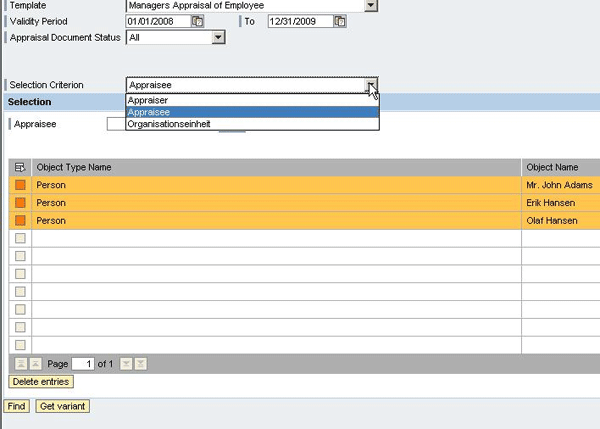Viewport: 600px width, 429px height.
Task: Deselect the Mr. John Adams row
Action: tap(20, 185)
